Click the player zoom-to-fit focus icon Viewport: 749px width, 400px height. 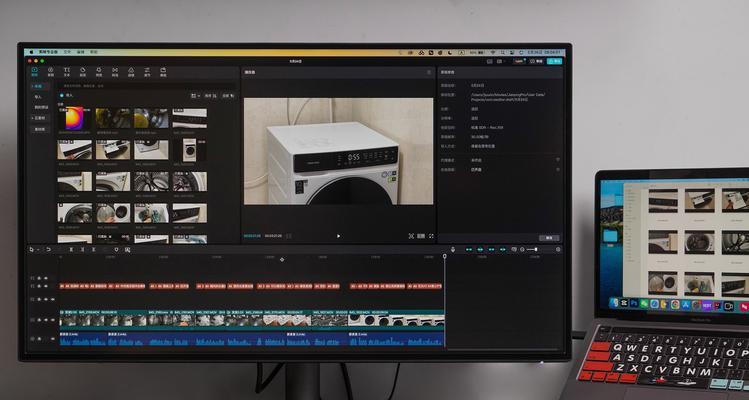click(x=411, y=236)
